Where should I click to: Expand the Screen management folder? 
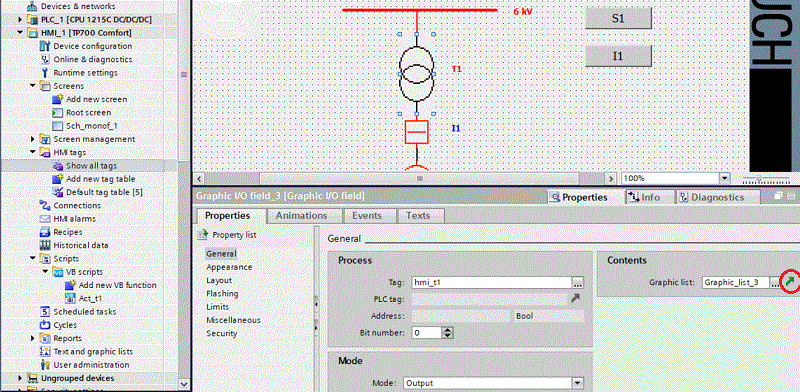point(33,139)
